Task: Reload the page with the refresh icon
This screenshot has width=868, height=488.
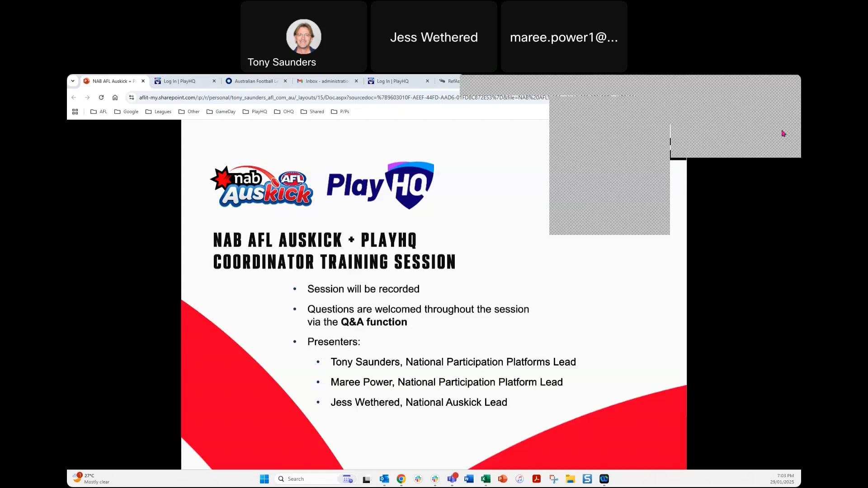Action: (x=101, y=97)
